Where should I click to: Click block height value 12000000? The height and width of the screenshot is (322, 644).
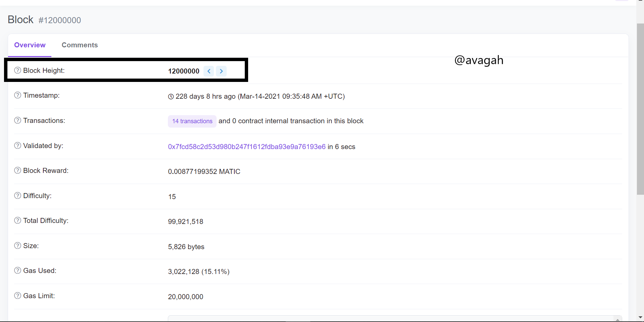[x=184, y=71]
